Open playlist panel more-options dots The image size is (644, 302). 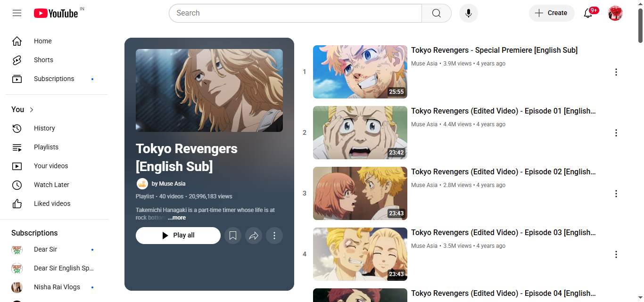click(x=274, y=236)
